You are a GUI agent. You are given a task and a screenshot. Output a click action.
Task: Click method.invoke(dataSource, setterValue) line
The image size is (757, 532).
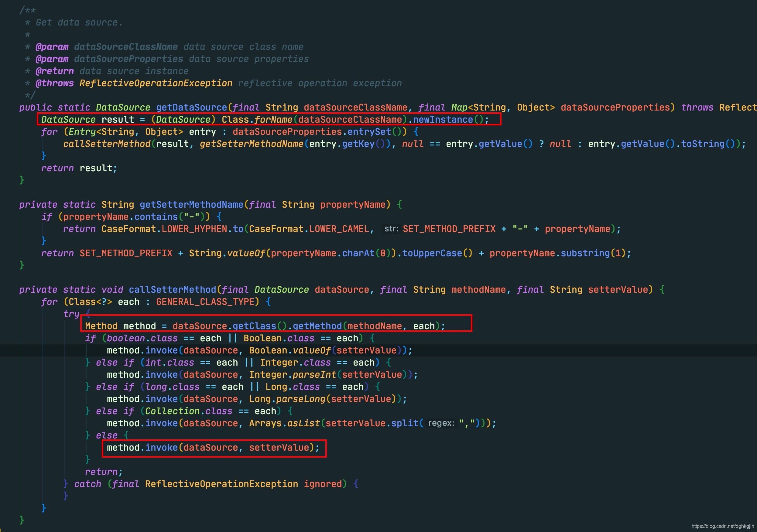(x=213, y=448)
